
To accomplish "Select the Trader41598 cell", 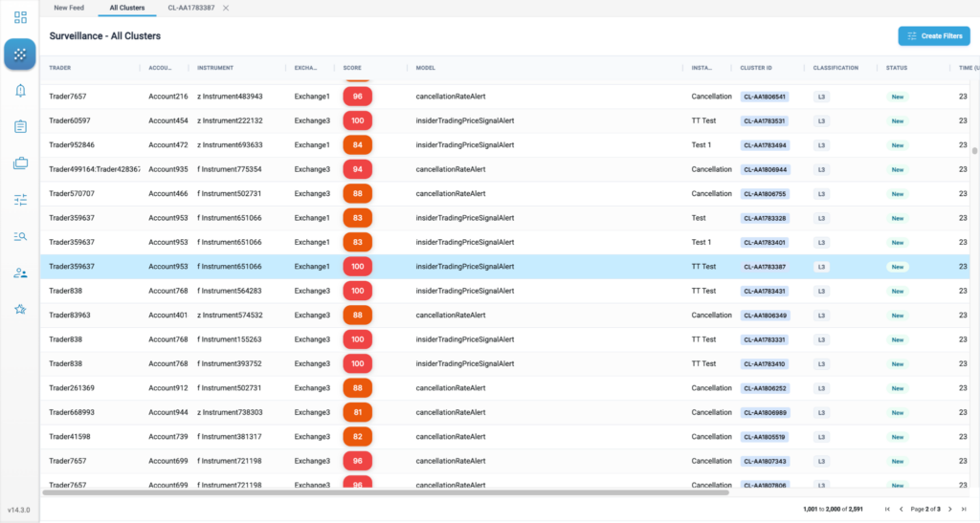I will [x=69, y=438].
